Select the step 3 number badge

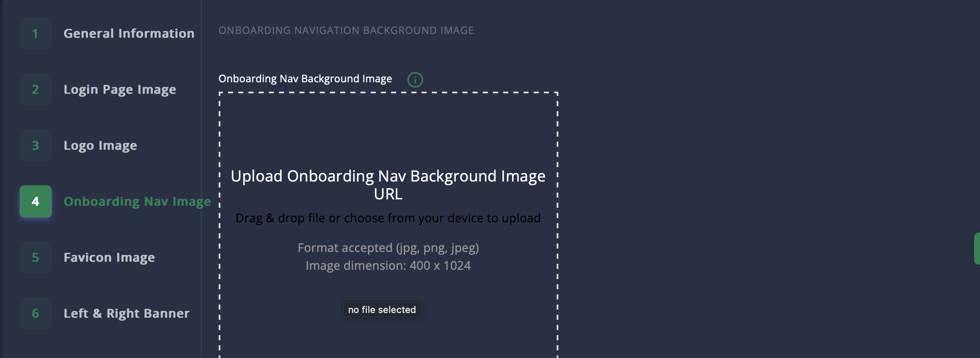pos(36,145)
